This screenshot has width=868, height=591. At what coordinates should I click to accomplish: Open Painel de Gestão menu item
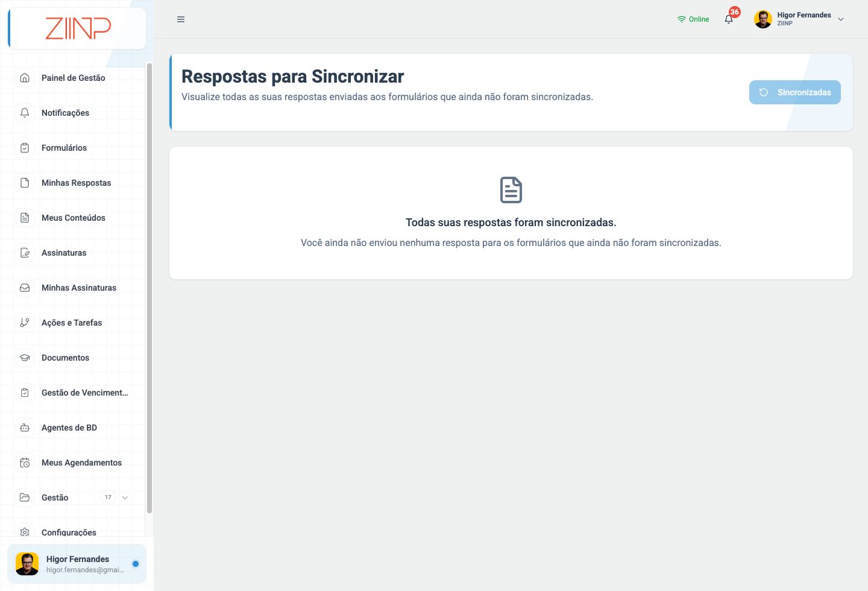tap(74, 78)
